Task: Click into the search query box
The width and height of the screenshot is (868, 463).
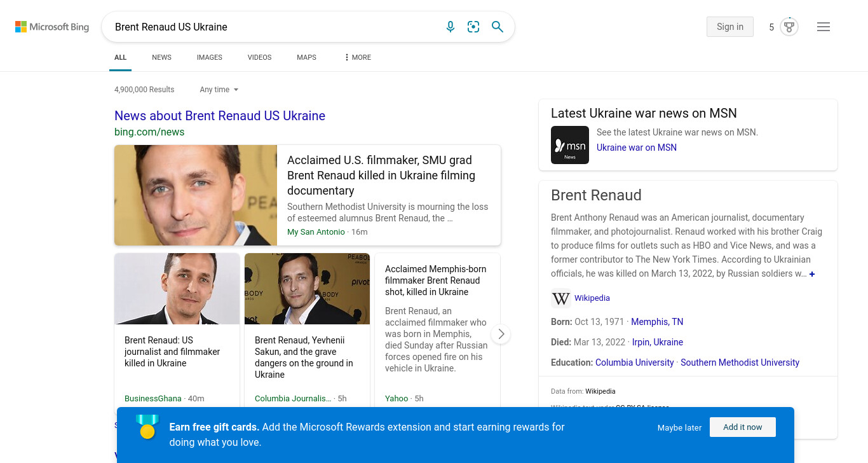Action: pyautogui.click(x=273, y=27)
